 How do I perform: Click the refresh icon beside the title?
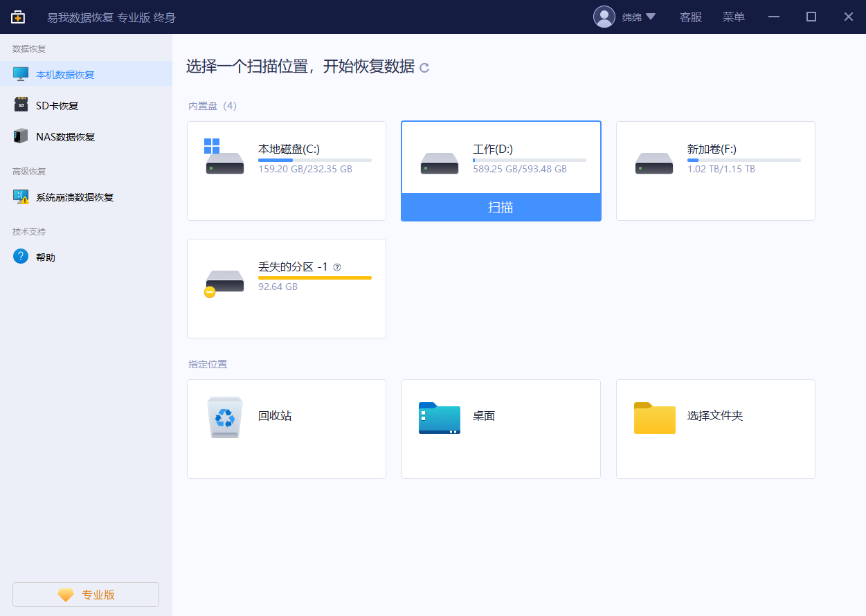(x=425, y=68)
